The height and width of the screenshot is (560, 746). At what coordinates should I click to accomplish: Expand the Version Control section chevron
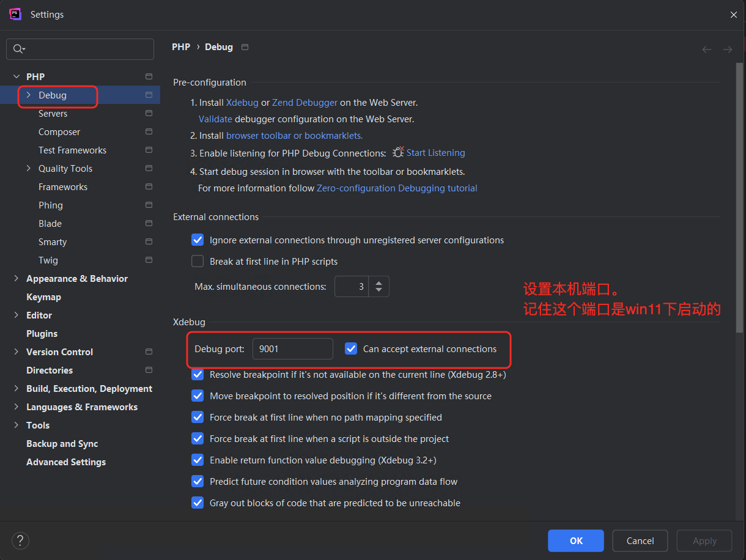tap(17, 352)
